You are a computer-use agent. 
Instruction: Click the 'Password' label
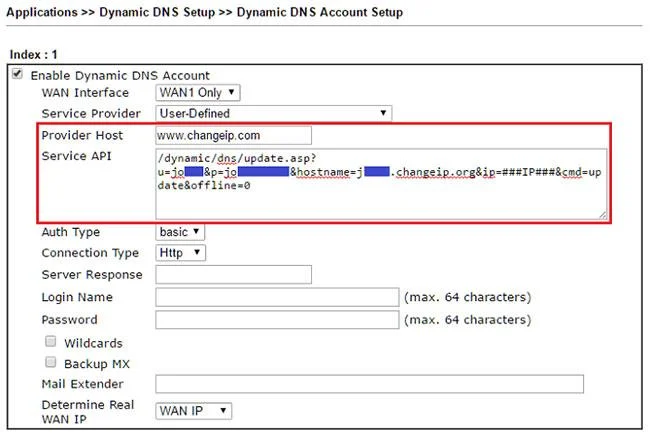[69, 320]
